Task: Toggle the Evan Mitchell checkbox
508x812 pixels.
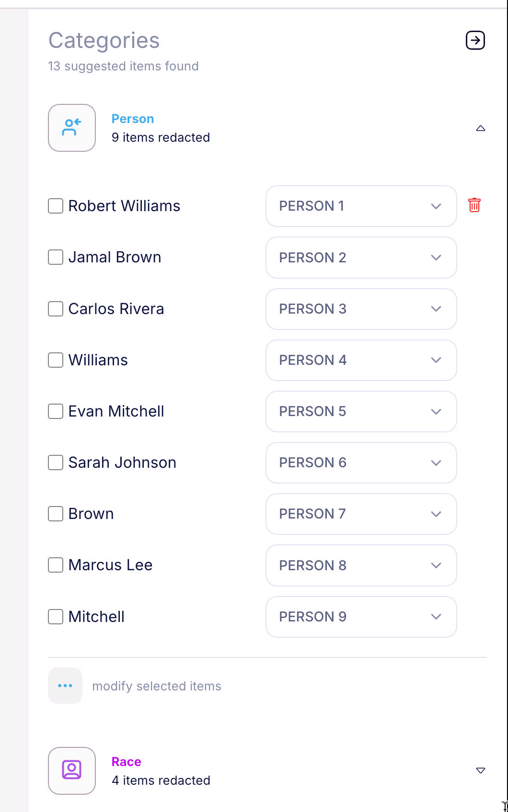Action: tap(56, 411)
